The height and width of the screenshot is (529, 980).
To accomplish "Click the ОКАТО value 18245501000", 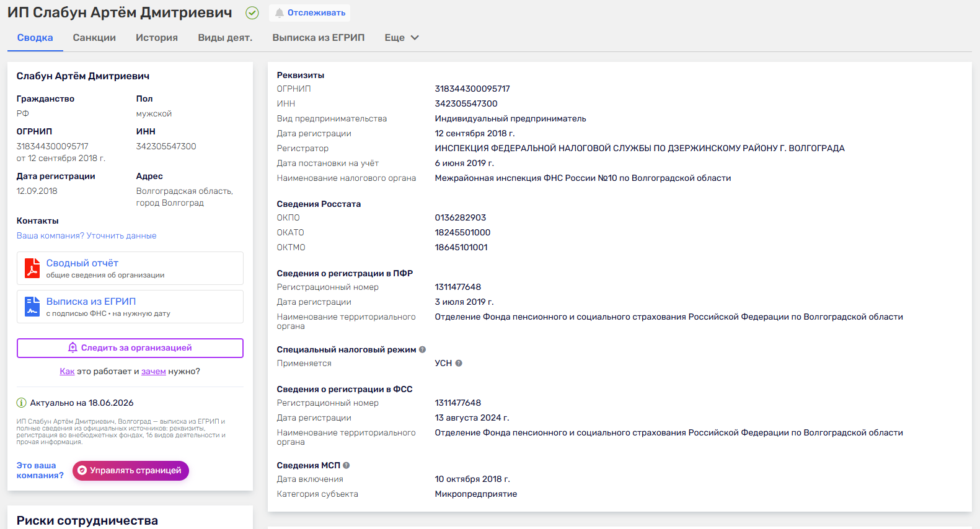I will [462, 232].
